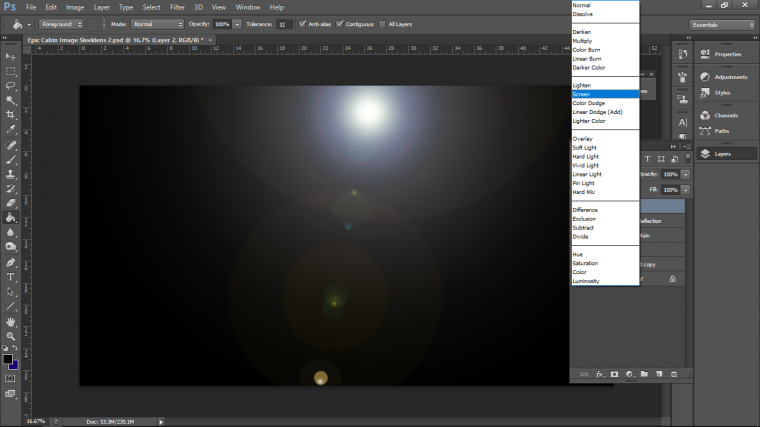Choose Overlay blend mode
The image size is (760, 427).
[x=605, y=139]
